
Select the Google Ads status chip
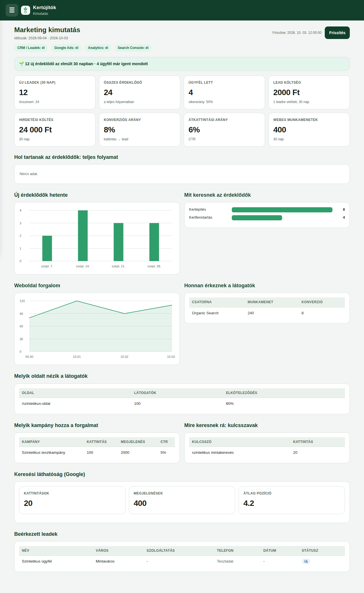coord(66,48)
